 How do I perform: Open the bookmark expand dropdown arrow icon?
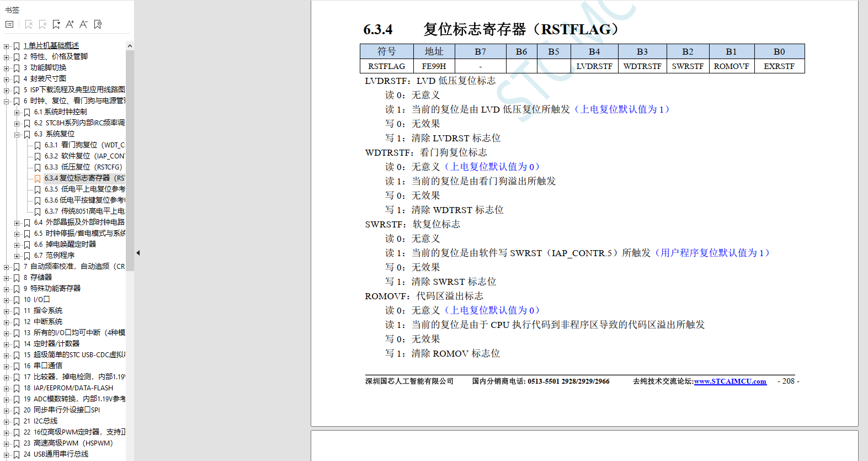pos(56,24)
